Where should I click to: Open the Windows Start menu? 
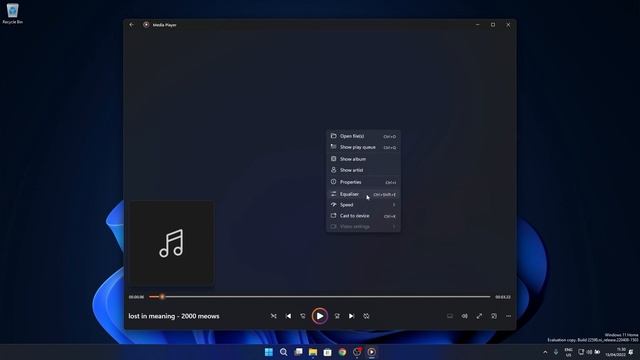pyautogui.click(x=269, y=352)
